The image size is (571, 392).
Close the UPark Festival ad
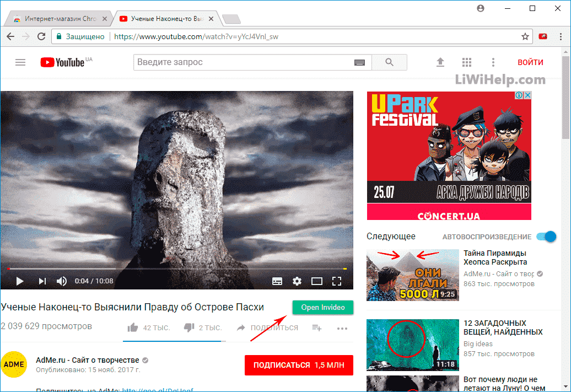click(x=527, y=95)
